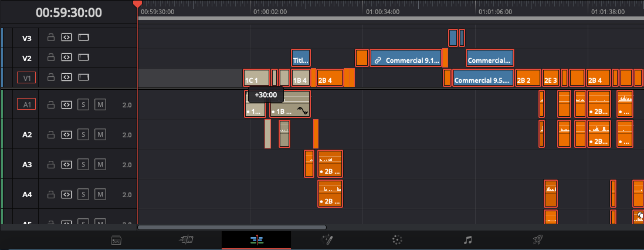The width and height of the screenshot is (644, 250).
Task: Open the Fusion page
Action: (x=327, y=240)
